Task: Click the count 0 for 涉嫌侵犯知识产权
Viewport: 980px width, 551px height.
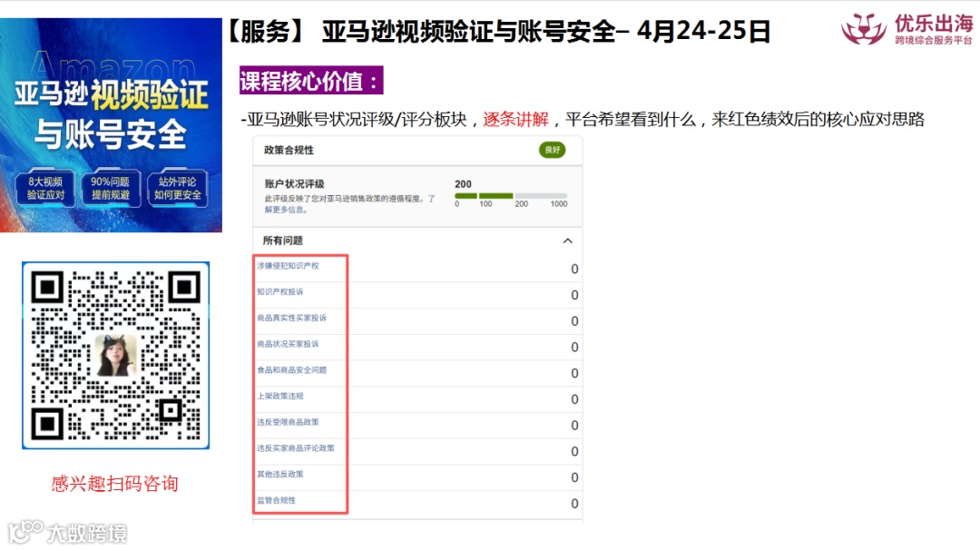Action: click(574, 269)
